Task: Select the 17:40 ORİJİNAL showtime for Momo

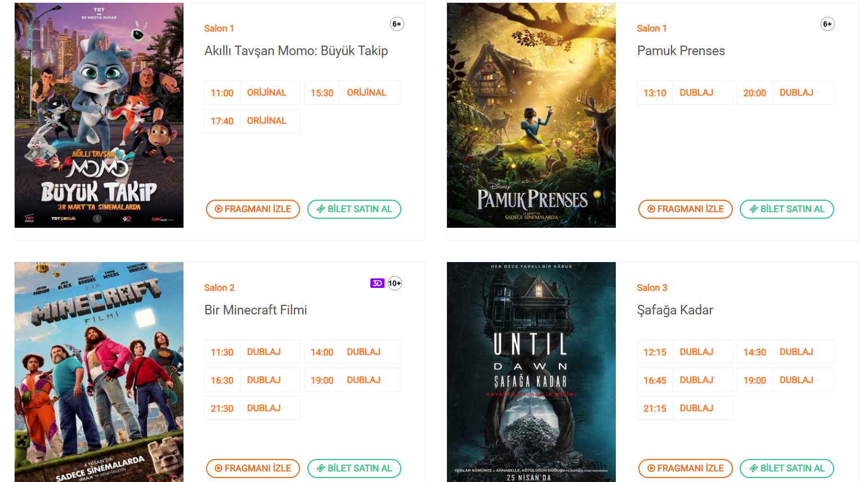Action: 252,121
